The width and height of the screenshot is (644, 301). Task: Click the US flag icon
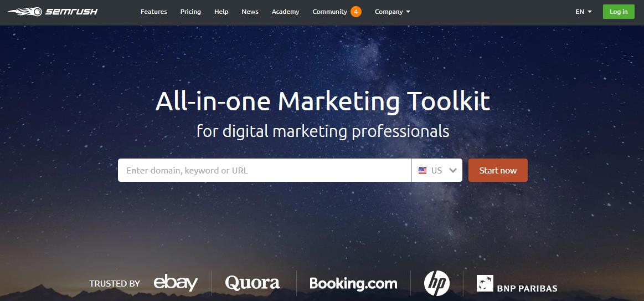pos(422,170)
